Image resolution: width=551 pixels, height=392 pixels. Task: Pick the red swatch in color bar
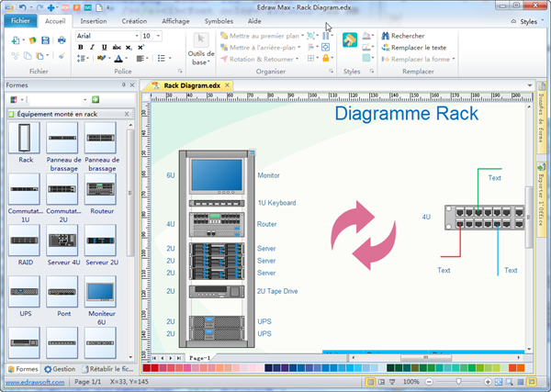pyautogui.click(x=157, y=369)
